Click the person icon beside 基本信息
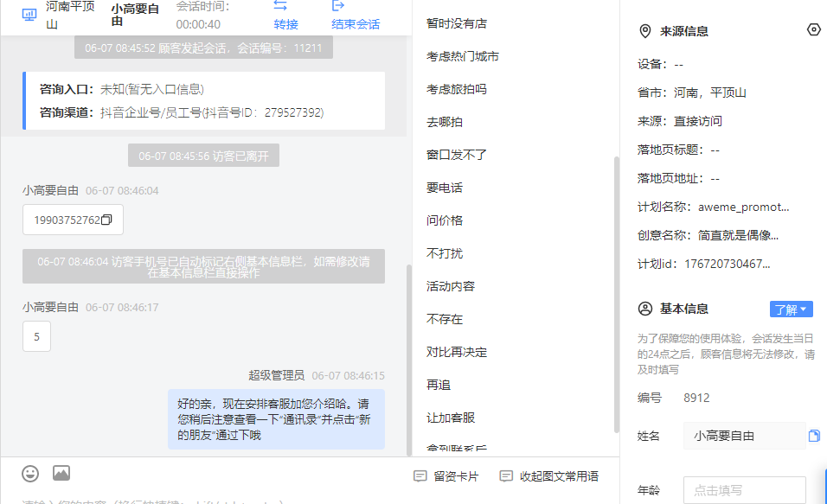827x504 pixels. pyautogui.click(x=645, y=309)
